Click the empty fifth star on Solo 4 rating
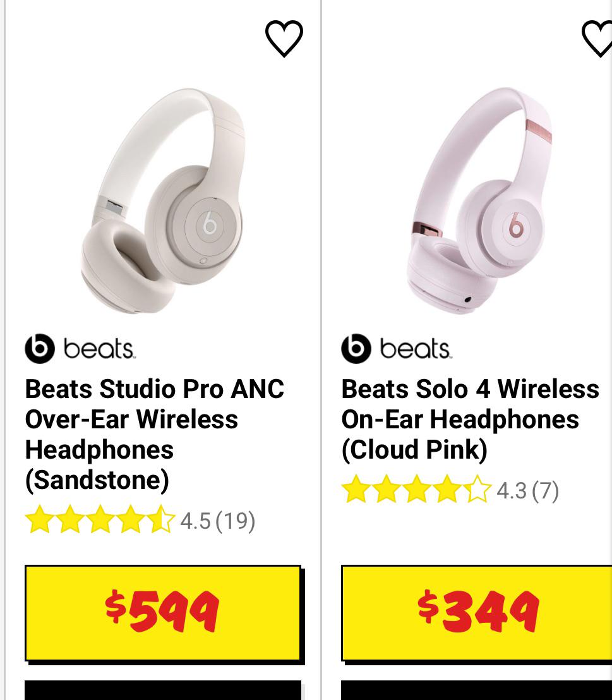 pos(477,489)
